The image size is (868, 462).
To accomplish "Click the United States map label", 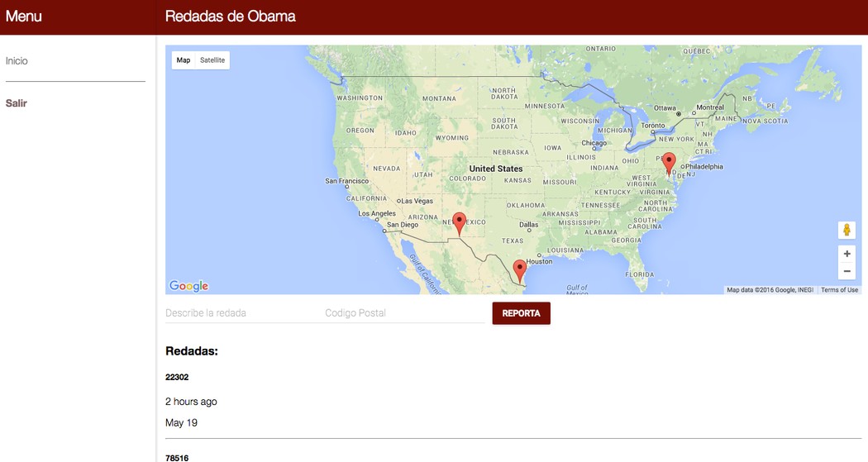I will (x=496, y=169).
